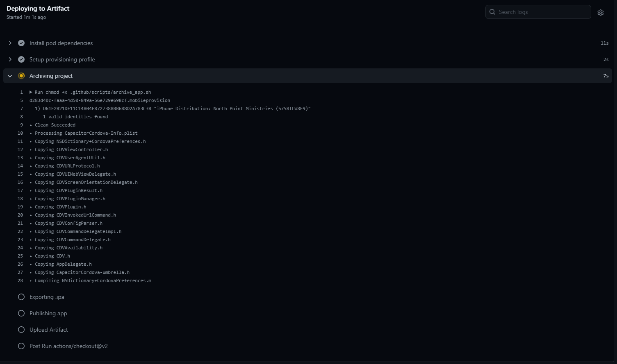Expand the Setup provisioning profile step
Image resolution: width=617 pixels, height=364 pixels.
[10, 59]
